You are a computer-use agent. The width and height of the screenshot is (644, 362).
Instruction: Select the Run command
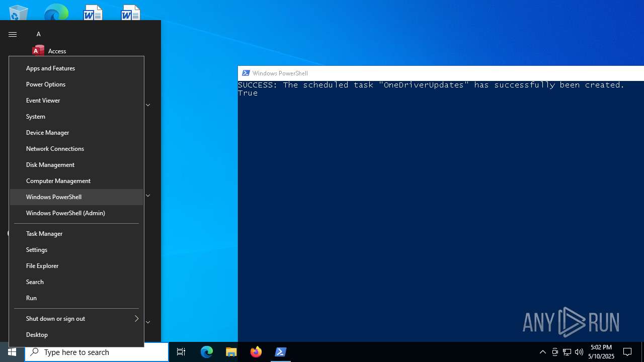click(76, 298)
